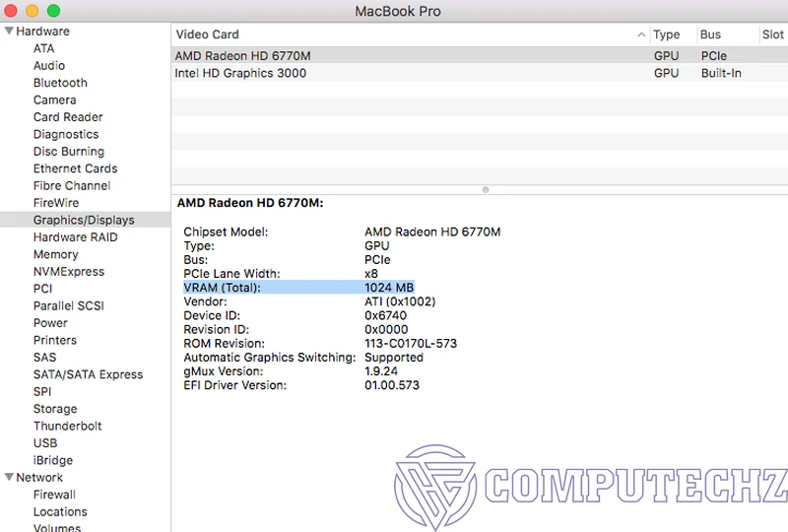788x532 pixels.
Task: Click the sort arrow in Video Card header
Action: 641,34
